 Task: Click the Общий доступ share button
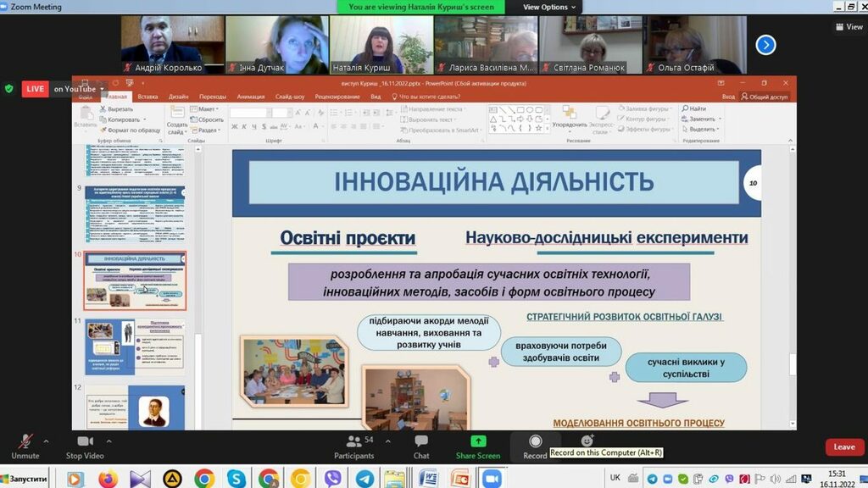coord(765,97)
